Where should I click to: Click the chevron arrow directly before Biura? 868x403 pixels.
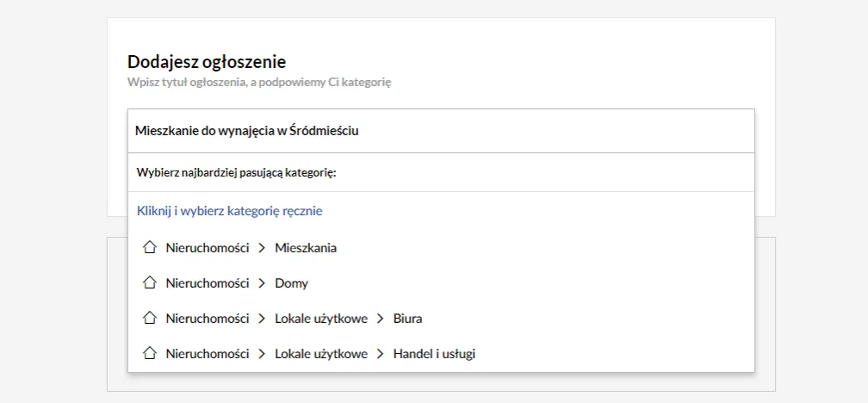click(x=380, y=319)
